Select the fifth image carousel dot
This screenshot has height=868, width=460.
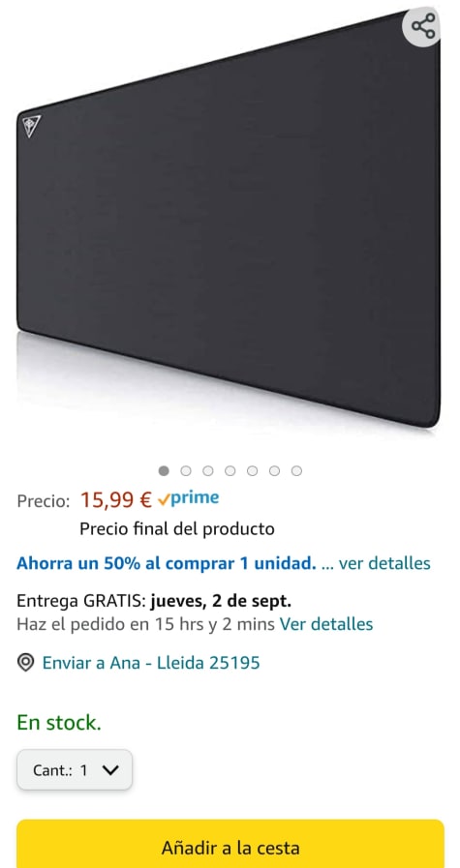click(252, 470)
